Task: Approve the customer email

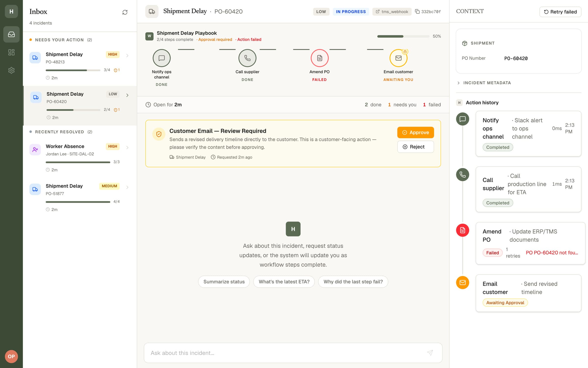Action: point(416,132)
